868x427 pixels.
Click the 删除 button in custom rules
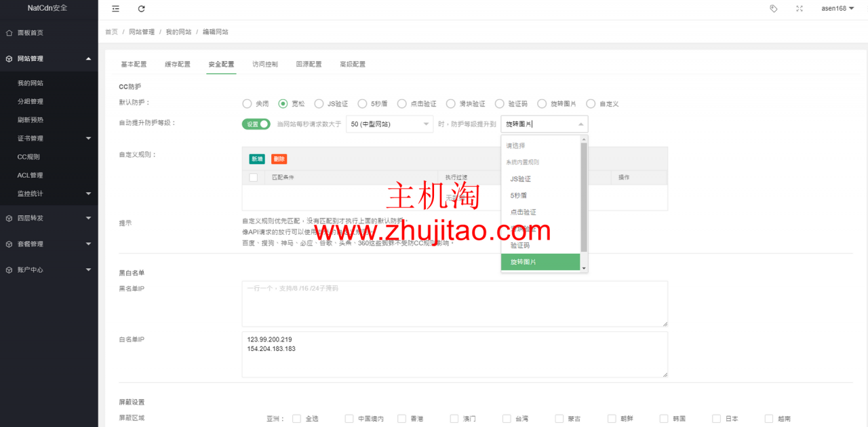pos(279,157)
